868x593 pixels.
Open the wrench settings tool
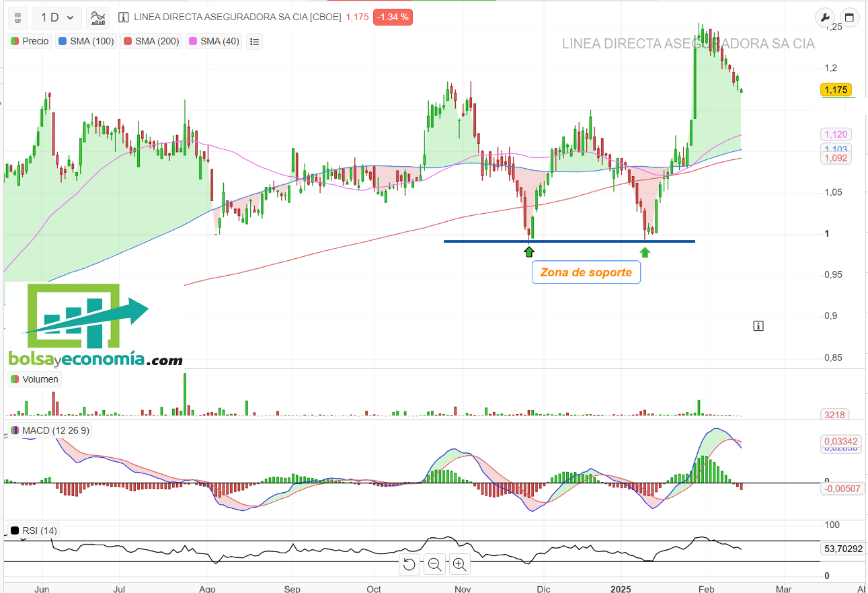[824, 17]
